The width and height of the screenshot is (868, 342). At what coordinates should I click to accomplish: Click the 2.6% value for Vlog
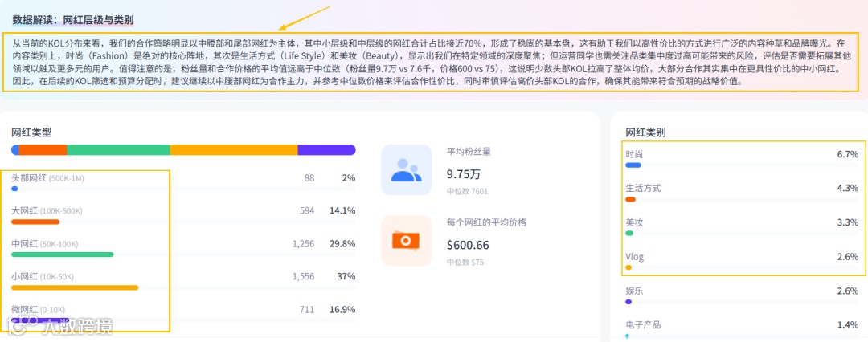(x=848, y=257)
